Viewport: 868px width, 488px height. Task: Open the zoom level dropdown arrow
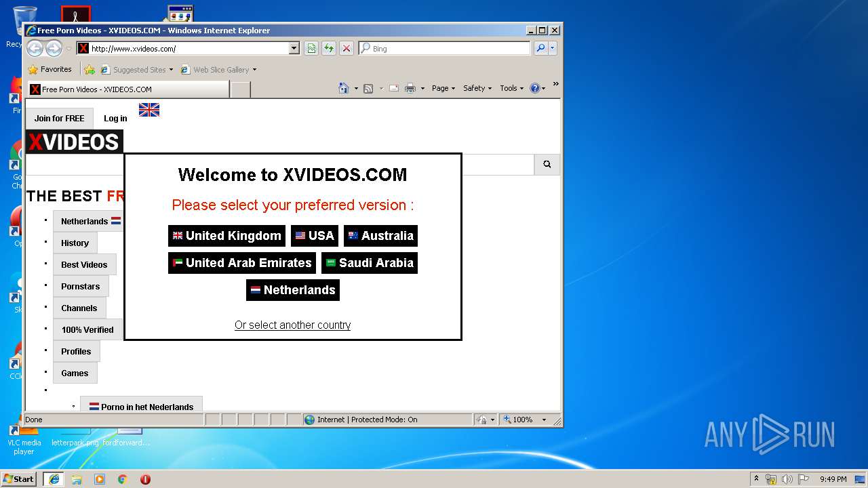[x=544, y=420]
